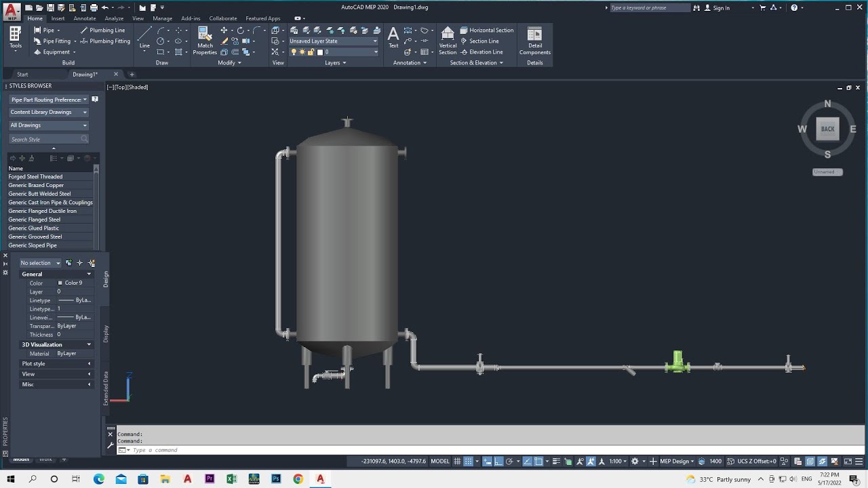Open Pipe Part Routing Preference dropdown

tap(49, 100)
